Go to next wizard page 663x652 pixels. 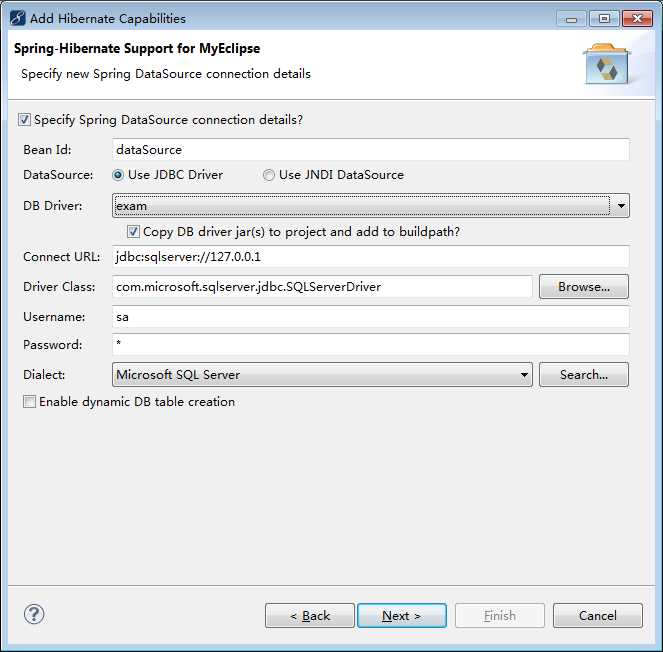[x=401, y=615]
